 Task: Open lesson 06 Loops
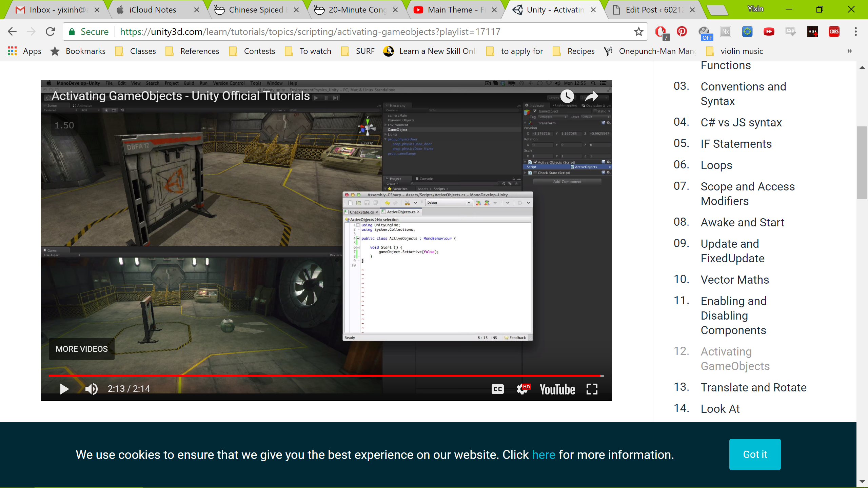(x=716, y=165)
